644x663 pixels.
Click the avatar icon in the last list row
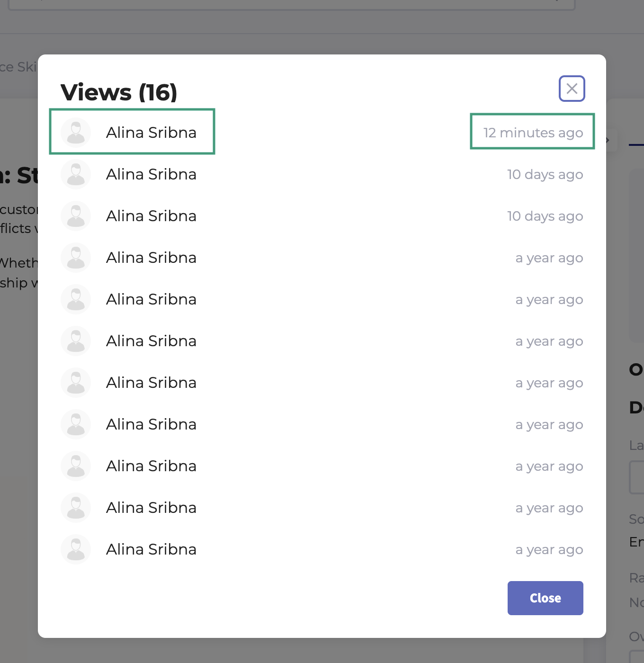(x=76, y=549)
